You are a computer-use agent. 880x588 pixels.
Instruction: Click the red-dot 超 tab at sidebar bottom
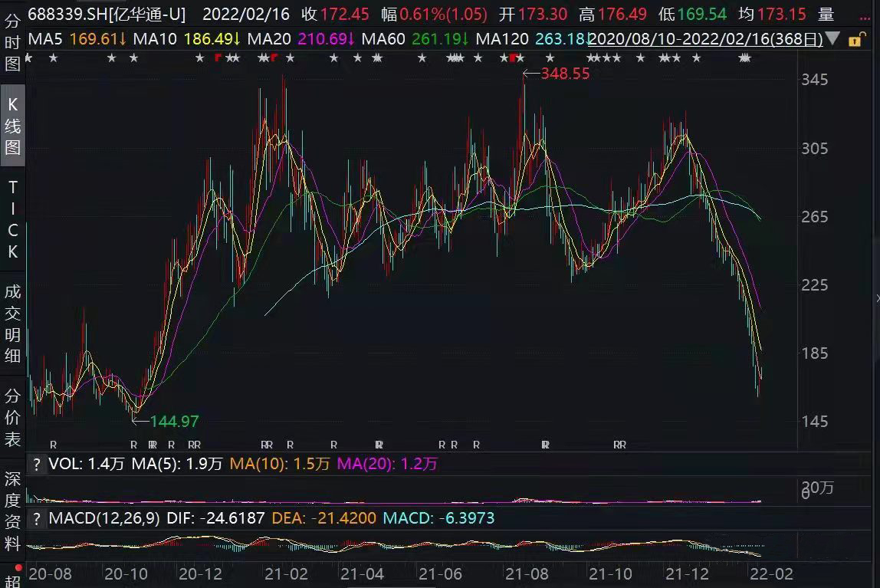point(12,577)
